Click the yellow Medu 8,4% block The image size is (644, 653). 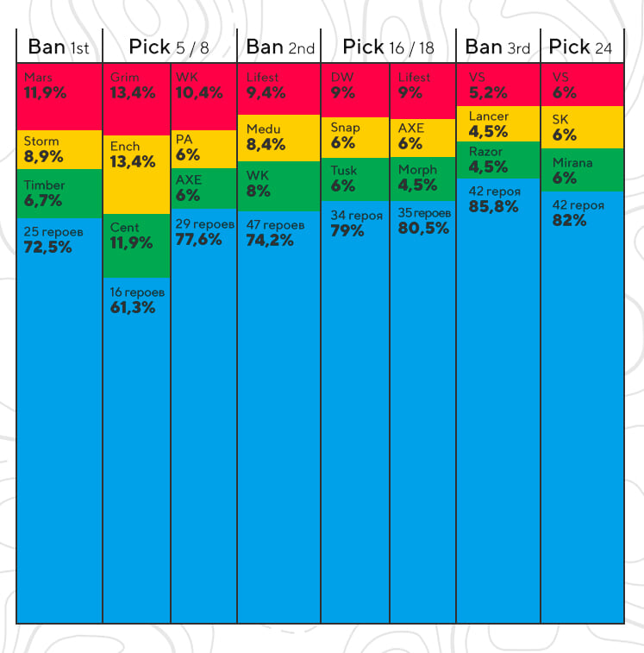[x=279, y=138]
